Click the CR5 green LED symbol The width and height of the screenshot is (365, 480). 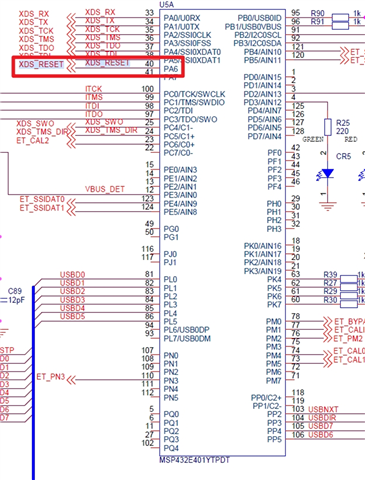point(327,174)
